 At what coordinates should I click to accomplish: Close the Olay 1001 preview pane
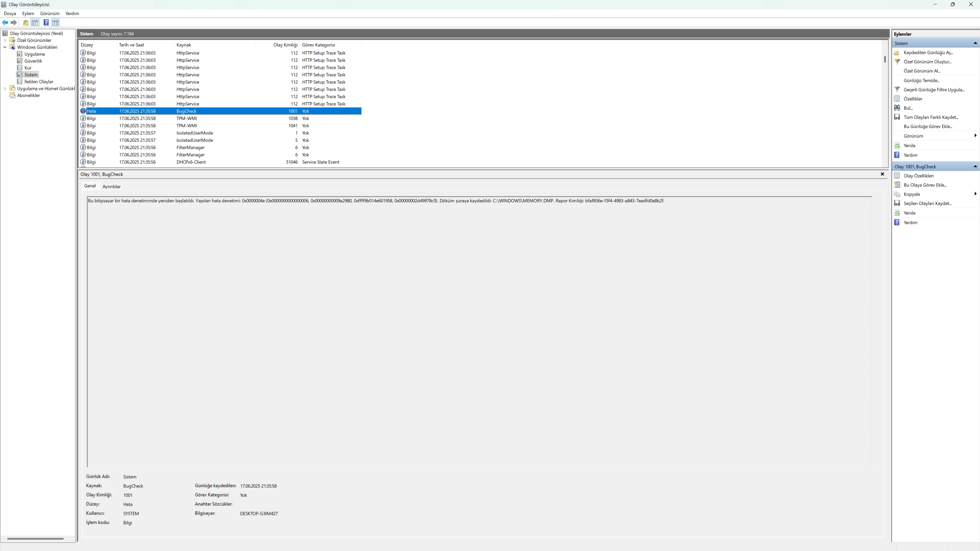[x=882, y=174]
